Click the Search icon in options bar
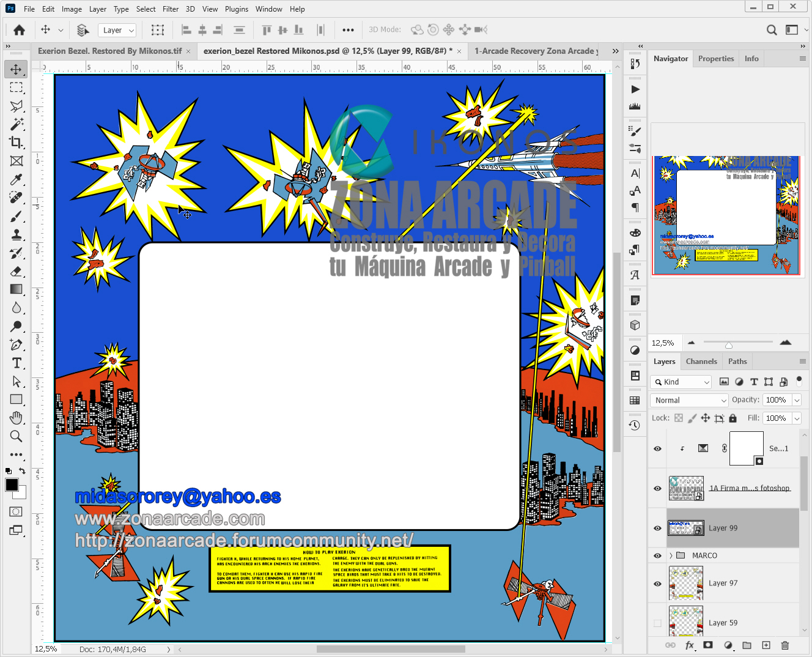The image size is (812, 657). coord(772,30)
